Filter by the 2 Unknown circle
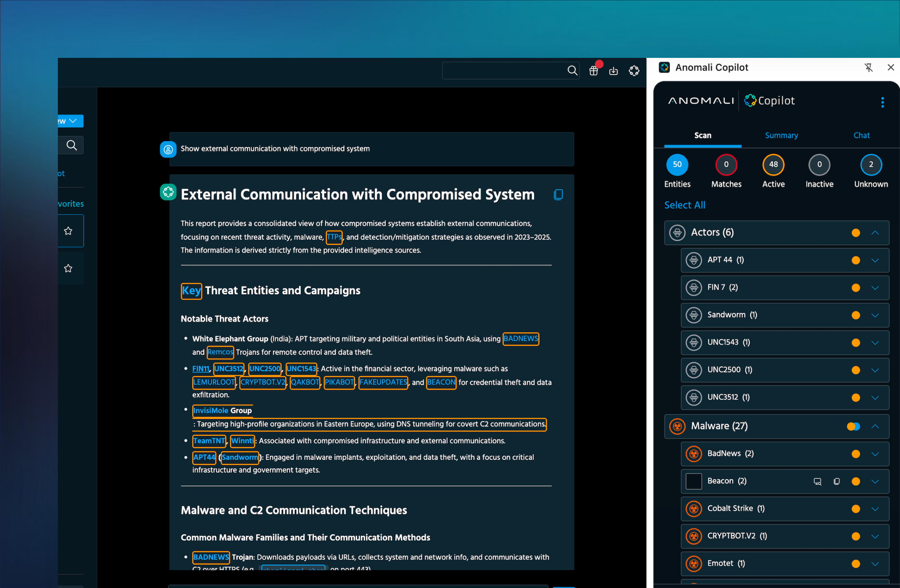 pos(870,165)
